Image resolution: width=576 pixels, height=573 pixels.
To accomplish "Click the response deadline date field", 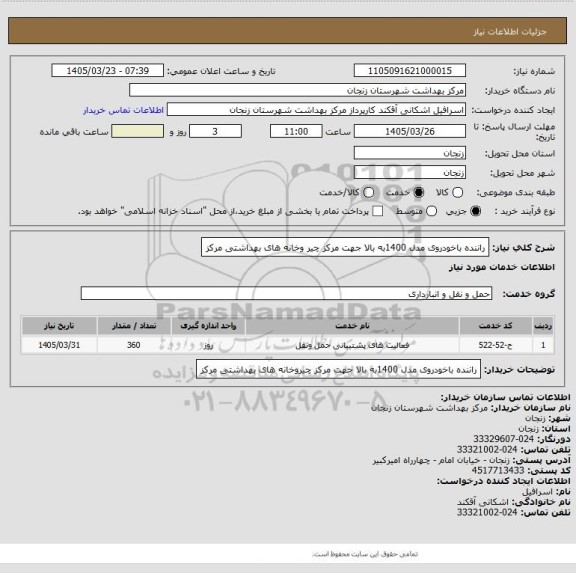I will click(410, 131).
